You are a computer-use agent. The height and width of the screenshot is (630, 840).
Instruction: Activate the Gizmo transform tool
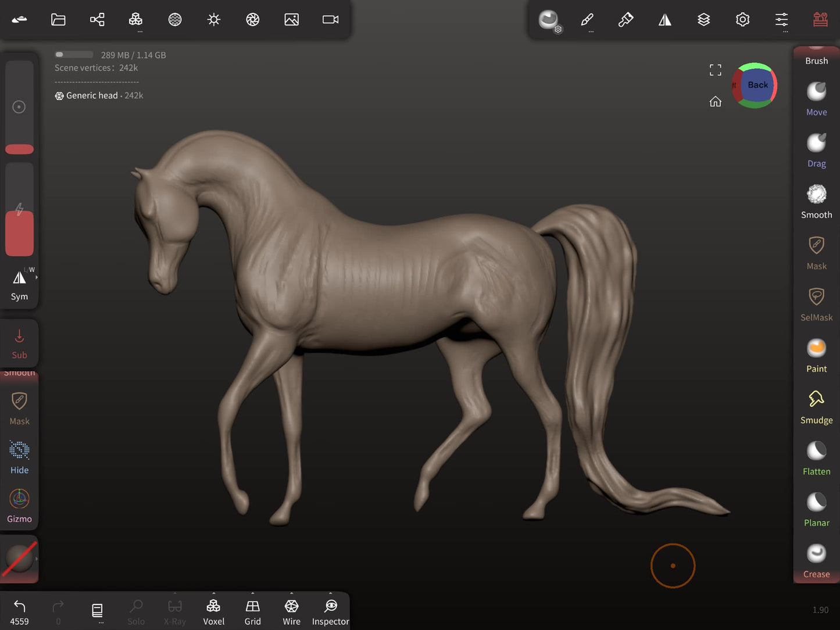pyautogui.click(x=19, y=505)
